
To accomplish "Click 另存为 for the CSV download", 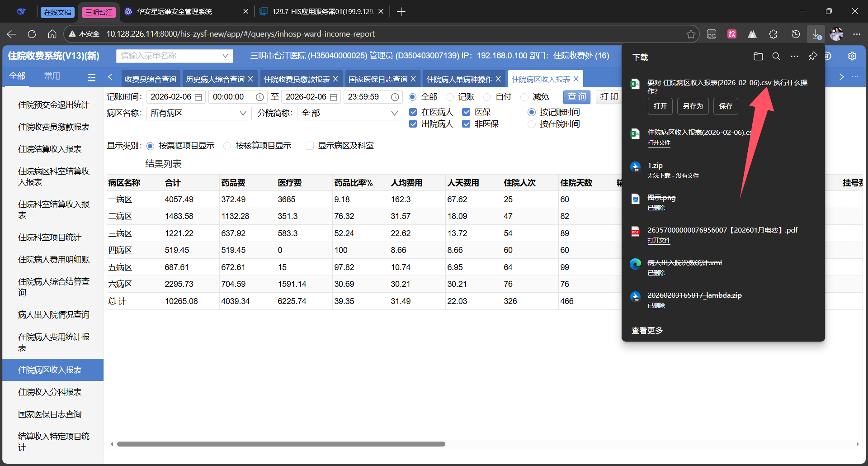I will coord(693,106).
